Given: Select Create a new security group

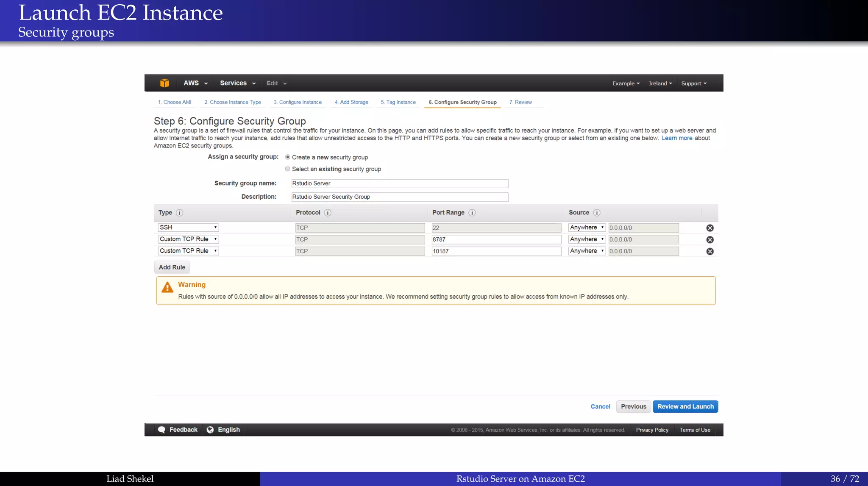Looking at the screenshot, I should (288, 157).
